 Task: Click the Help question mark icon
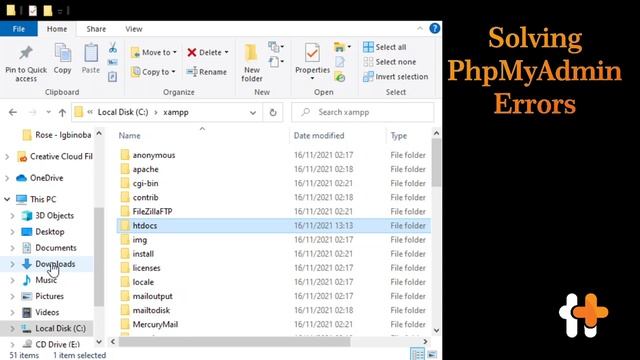point(434,29)
